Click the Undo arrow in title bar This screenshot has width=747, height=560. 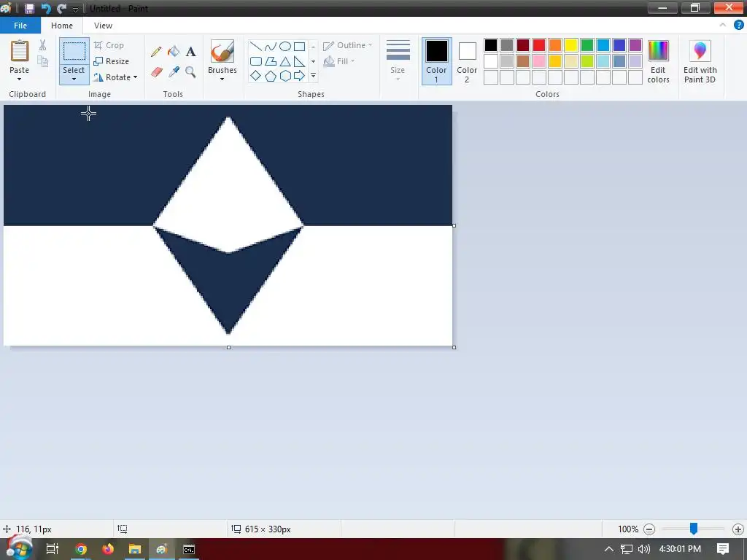pos(46,9)
